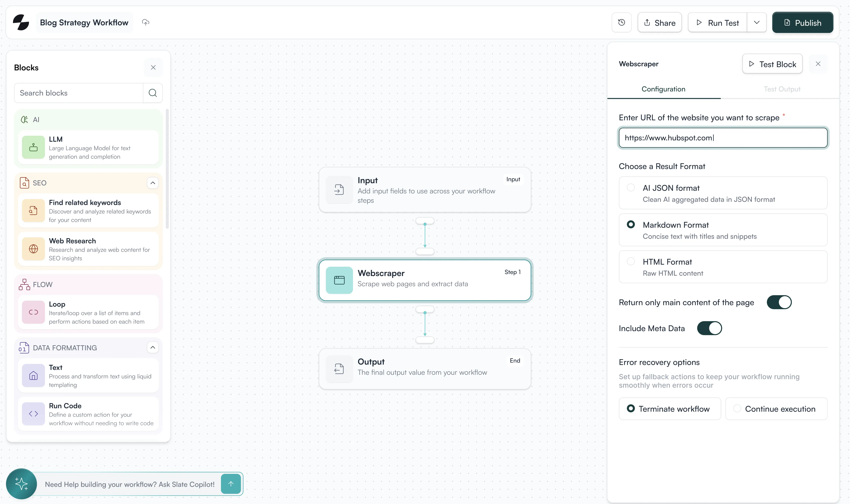Select AI JSON format radio option
Viewport: 850px width, 504px height.
click(631, 188)
